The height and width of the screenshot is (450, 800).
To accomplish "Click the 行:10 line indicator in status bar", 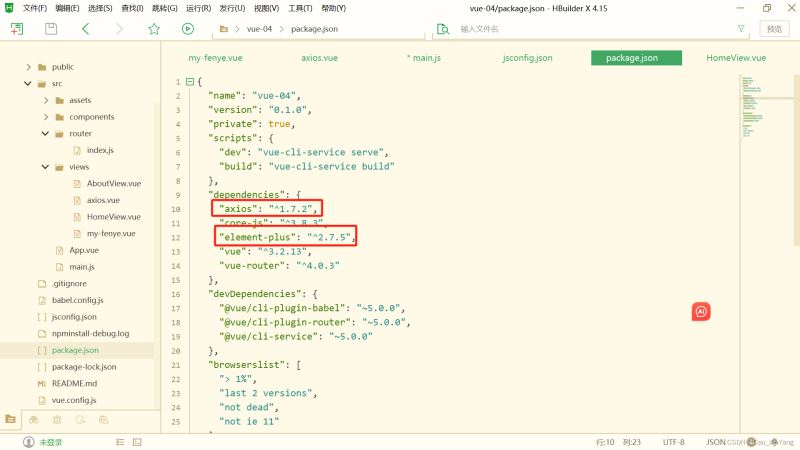I will coord(605,442).
